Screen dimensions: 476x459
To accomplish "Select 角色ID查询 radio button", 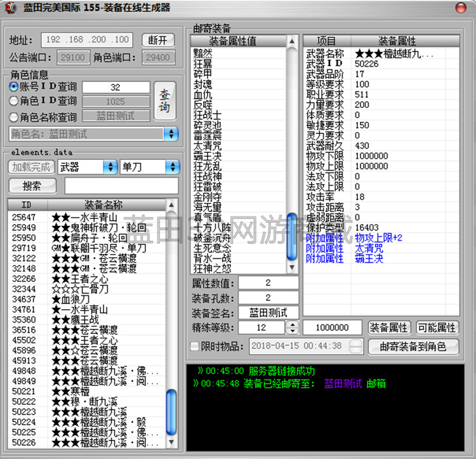I will (x=14, y=101).
